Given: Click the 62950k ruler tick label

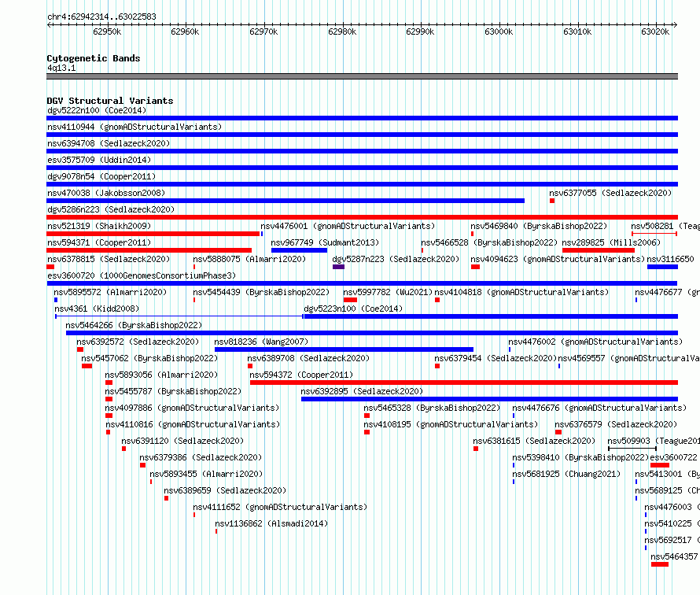Looking at the screenshot, I should [107, 31].
